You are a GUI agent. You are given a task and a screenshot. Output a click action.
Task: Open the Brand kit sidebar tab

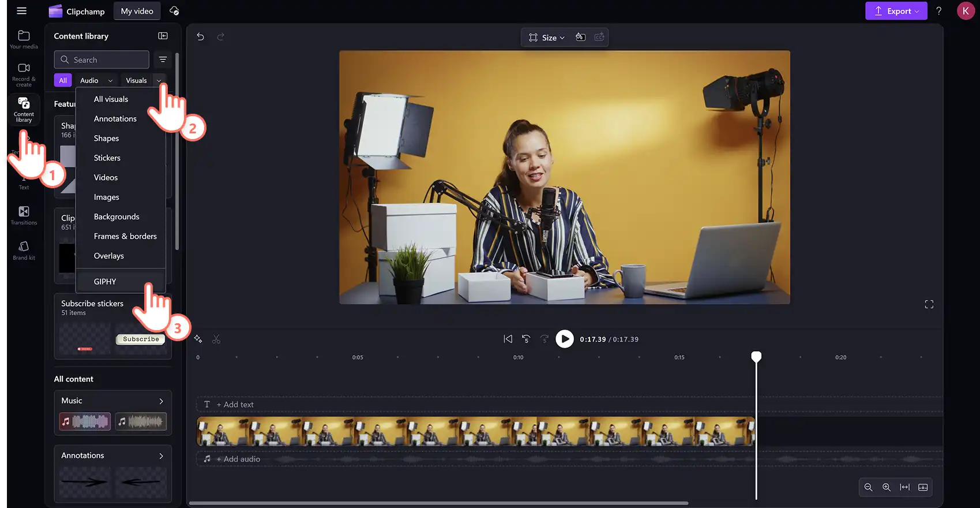24,251
